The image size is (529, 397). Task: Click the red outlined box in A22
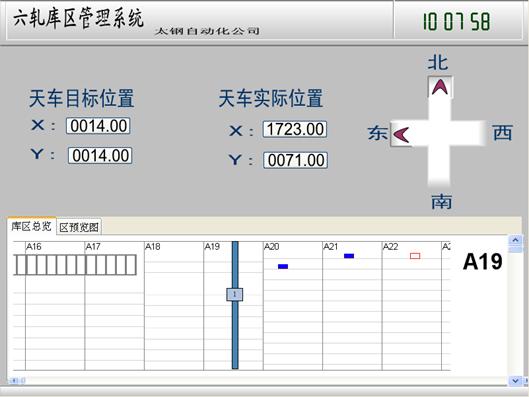tap(415, 256)
